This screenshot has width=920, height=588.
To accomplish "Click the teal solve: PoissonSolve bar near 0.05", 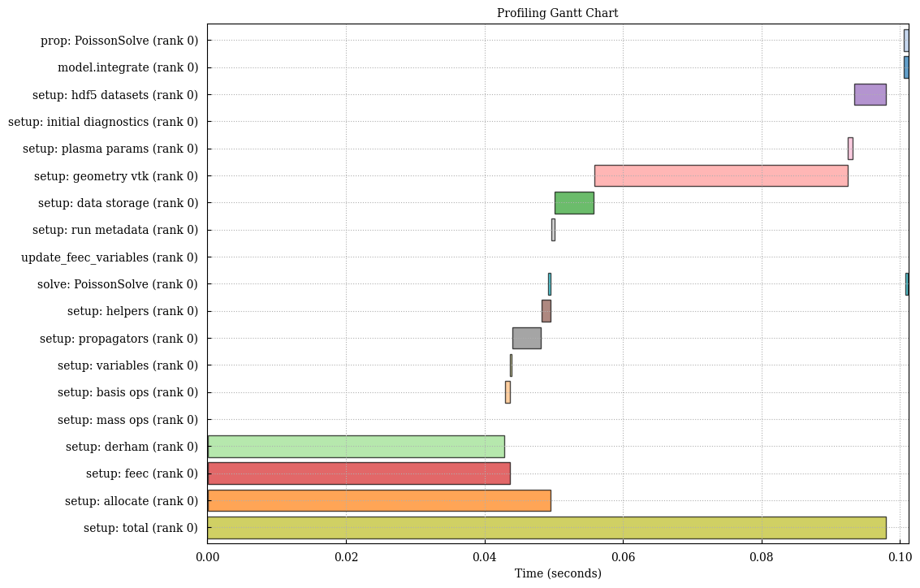I will click(x=550, y=284).
